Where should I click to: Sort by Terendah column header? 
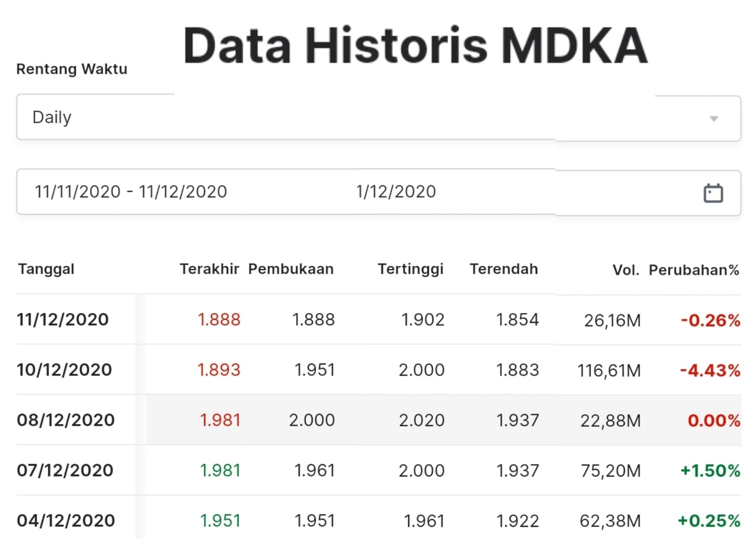pyautogui.click(x=504, y=269)
